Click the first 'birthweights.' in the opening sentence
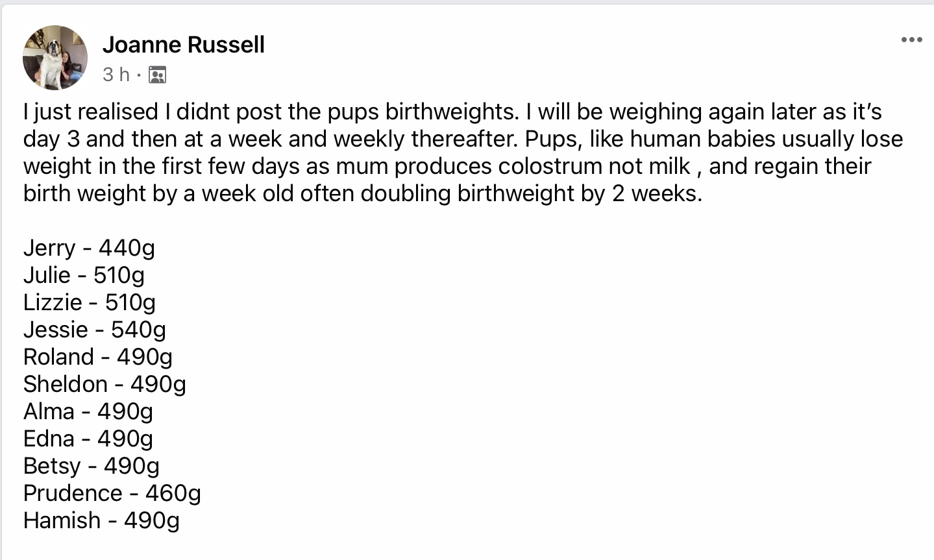This screenshot has width=934, height=560. click(452, 112)
